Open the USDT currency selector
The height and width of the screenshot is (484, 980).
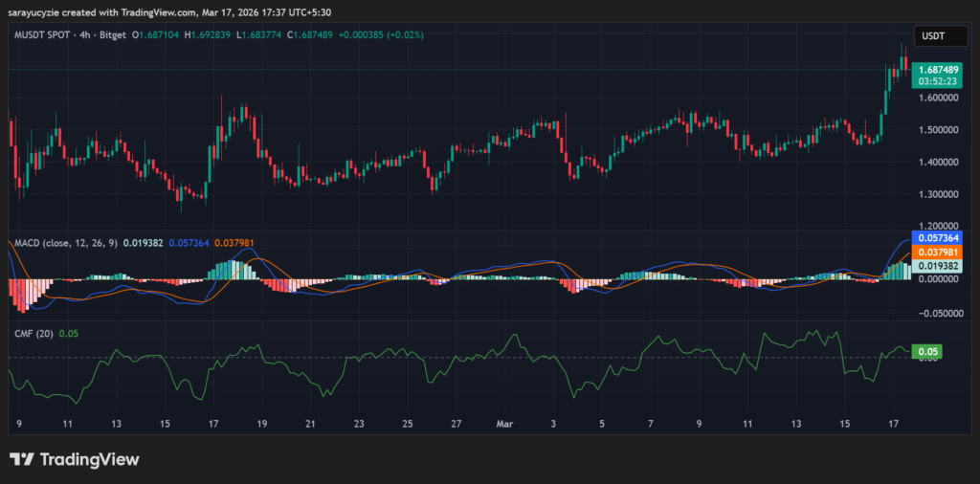(931, 36)
